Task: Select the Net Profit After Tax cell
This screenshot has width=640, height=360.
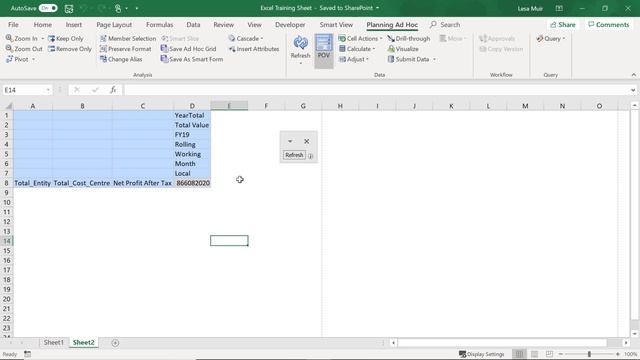Action: [142, 183]
